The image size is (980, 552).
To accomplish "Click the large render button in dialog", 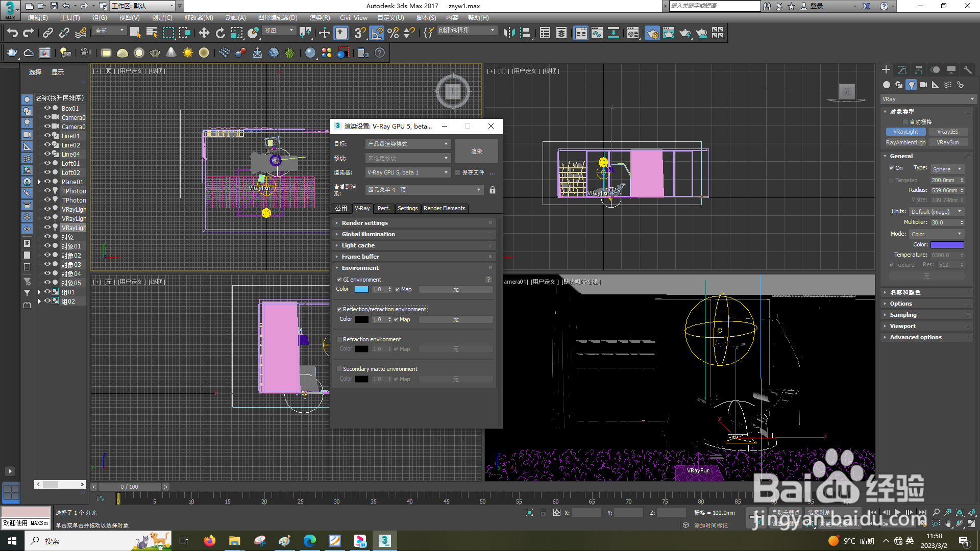I will [476, 151].
